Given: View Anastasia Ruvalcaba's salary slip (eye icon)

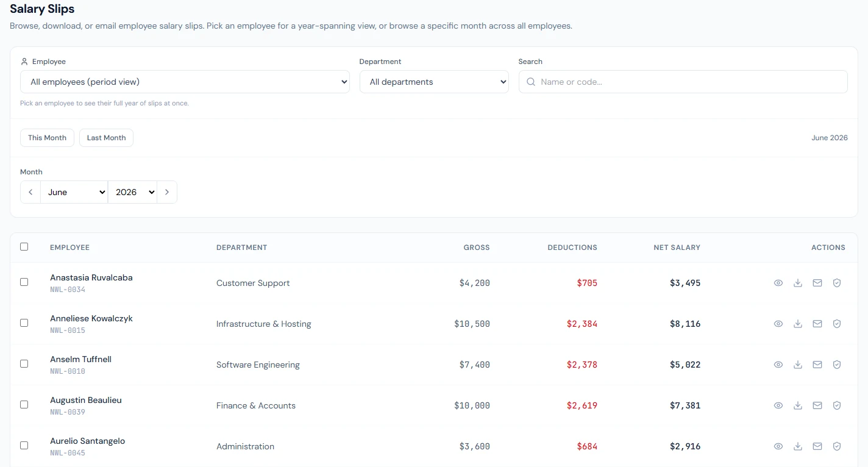Looking at the screenshot, I should [x=778, y=283].
